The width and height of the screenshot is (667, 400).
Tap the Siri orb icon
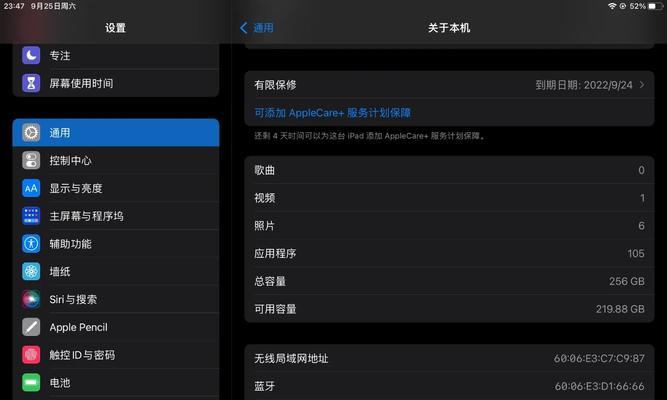tap(31, 299)
